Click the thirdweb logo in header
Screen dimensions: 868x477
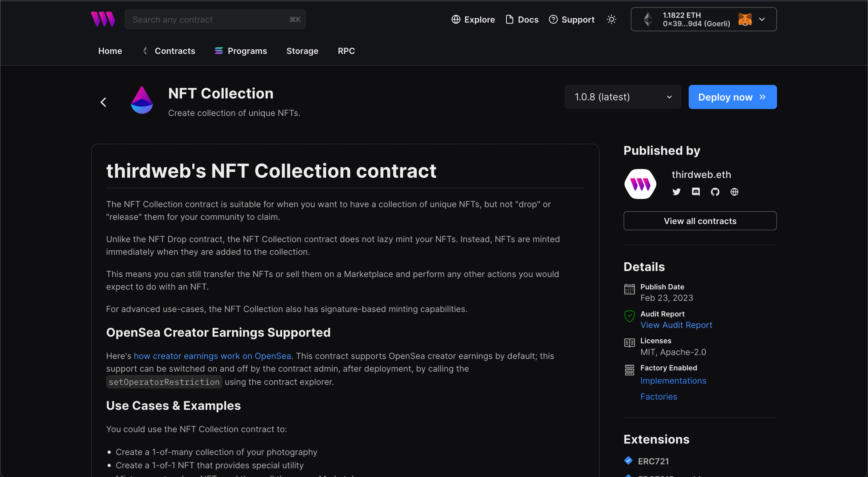[103, 19]
